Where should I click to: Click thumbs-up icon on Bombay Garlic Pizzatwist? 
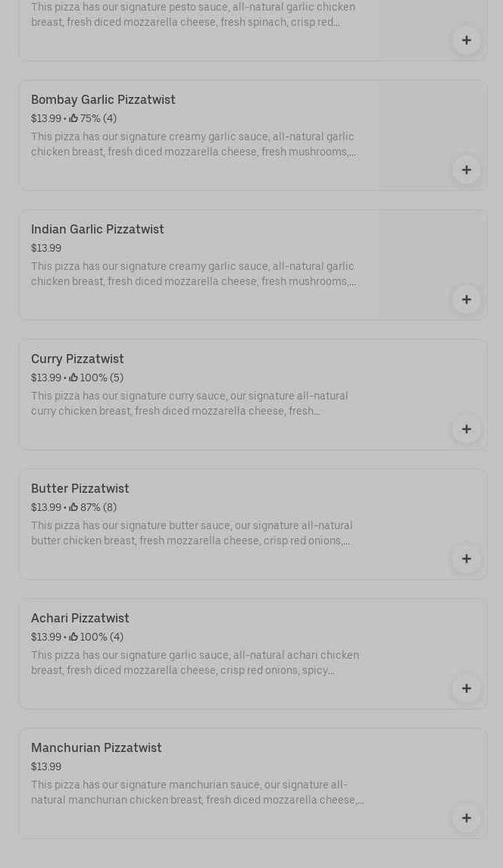pos(73,118)
